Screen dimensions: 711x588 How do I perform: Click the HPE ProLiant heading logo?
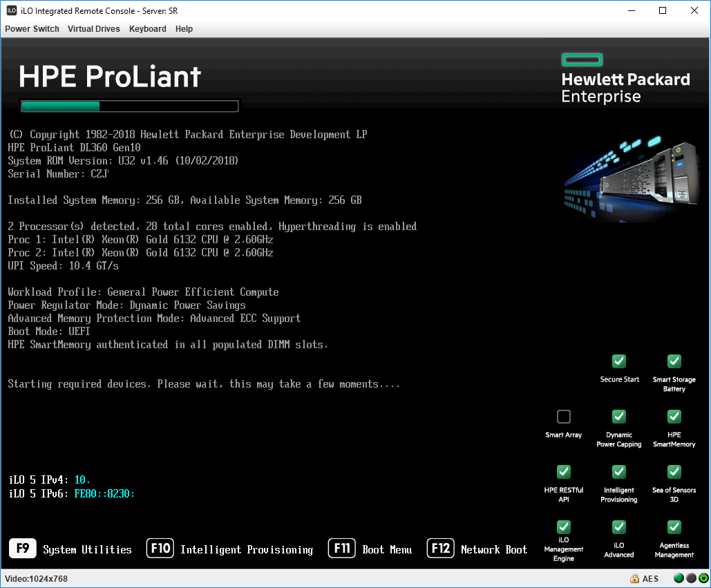(110, 76)
